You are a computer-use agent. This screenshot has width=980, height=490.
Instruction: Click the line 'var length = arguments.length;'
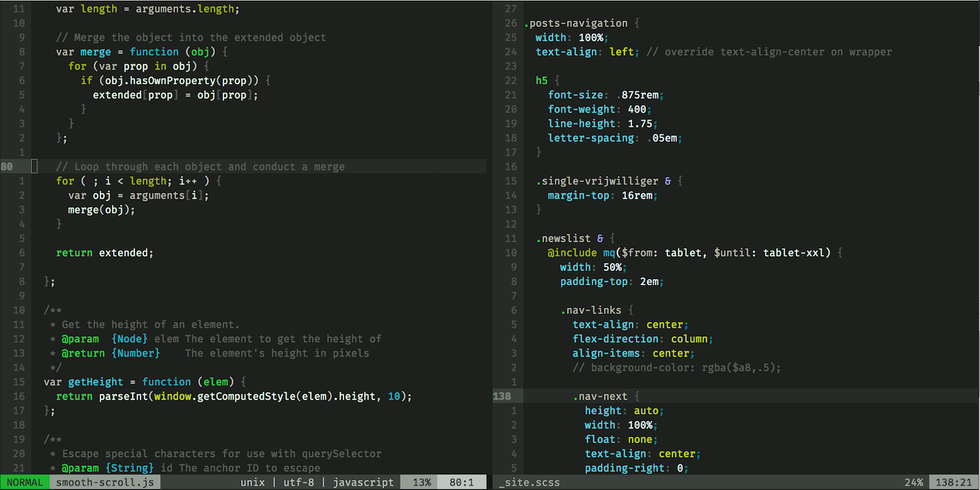click(x=147, y=9)
